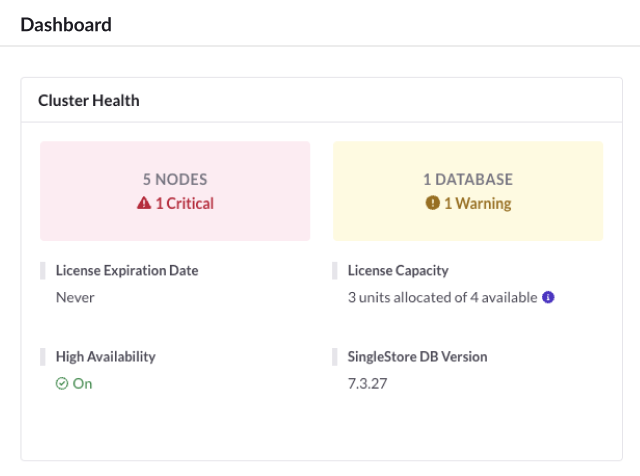Click the red critical warning triangle icon
The width and height of the screenshot is (640, 476).
[144, 203]
